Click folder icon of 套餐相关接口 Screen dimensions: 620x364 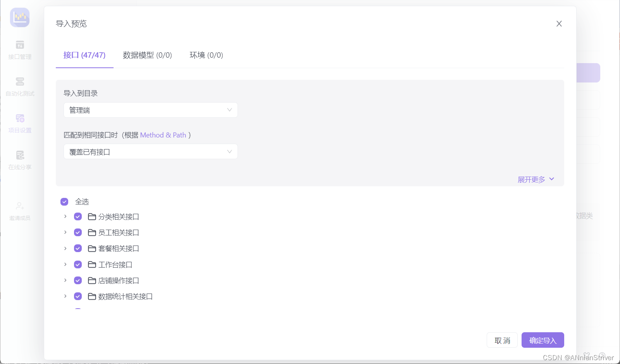[92, 248]
